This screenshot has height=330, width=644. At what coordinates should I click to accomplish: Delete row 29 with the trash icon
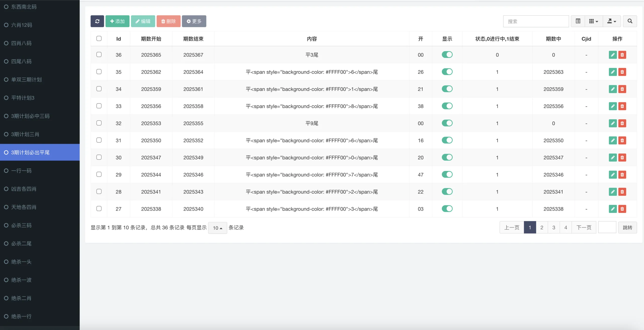coord(622,175)
